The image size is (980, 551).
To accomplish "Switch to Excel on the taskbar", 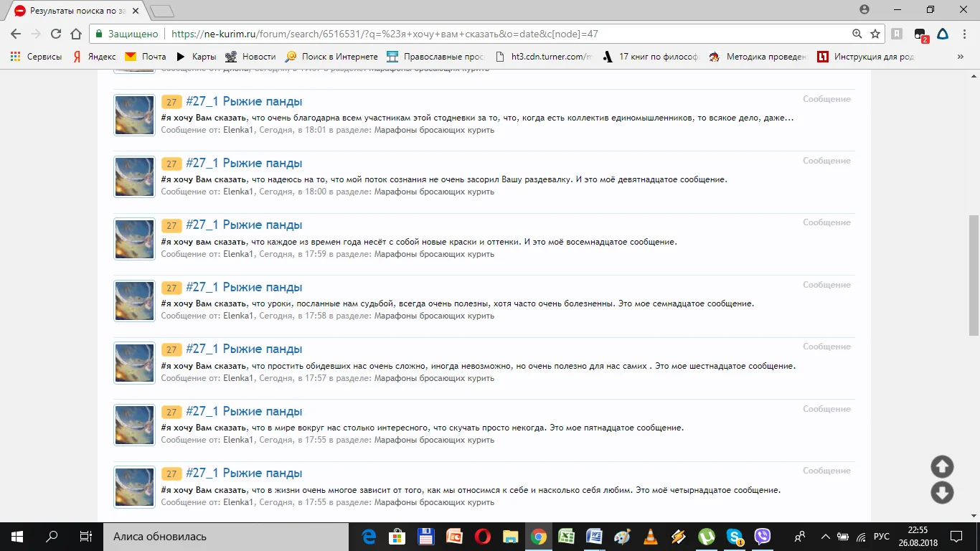I will (567, 537).
